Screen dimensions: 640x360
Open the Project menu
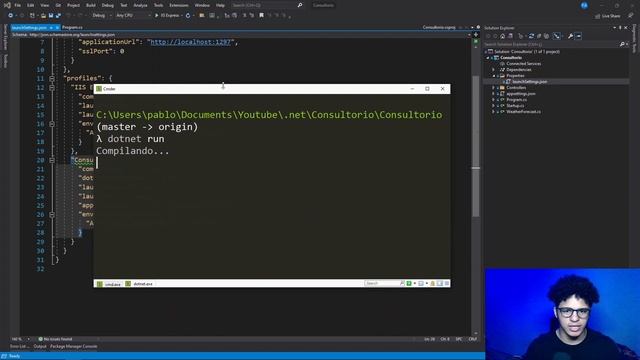click(x=73, y=5)
